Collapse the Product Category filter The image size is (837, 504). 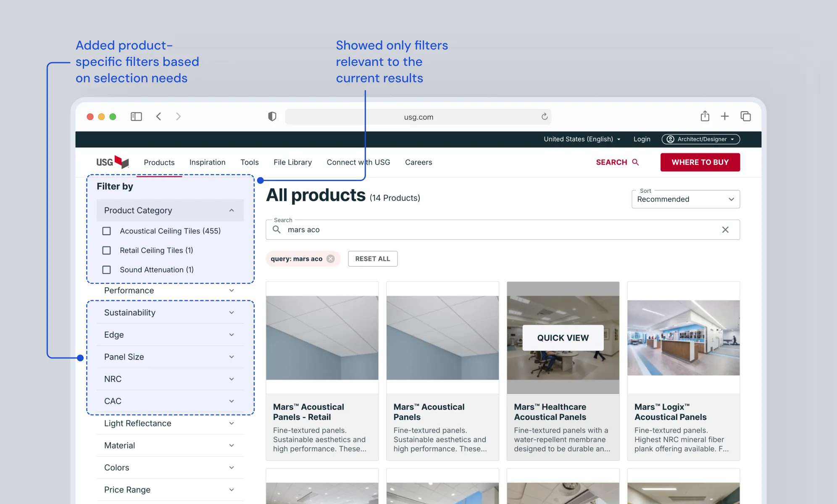(x=170, y=210)
